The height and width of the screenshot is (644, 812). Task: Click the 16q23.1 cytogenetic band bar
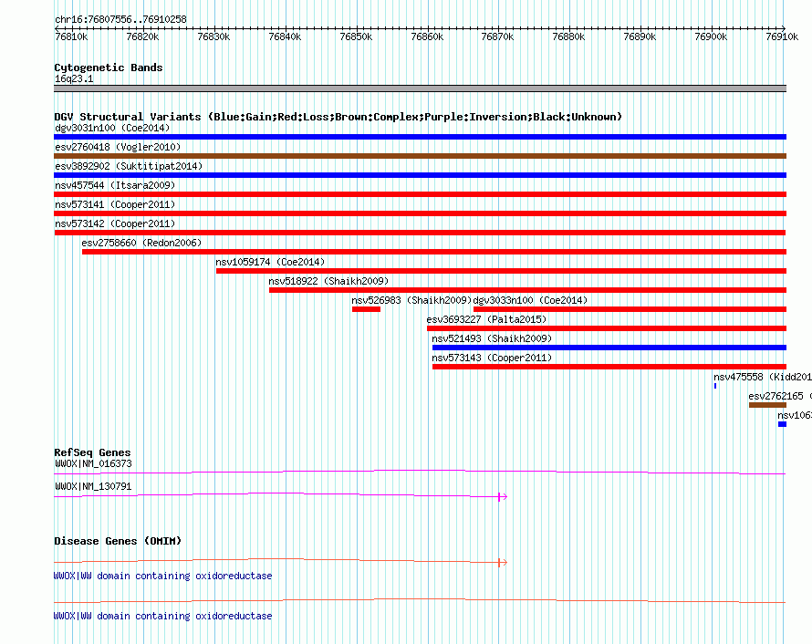click(420, 88)
